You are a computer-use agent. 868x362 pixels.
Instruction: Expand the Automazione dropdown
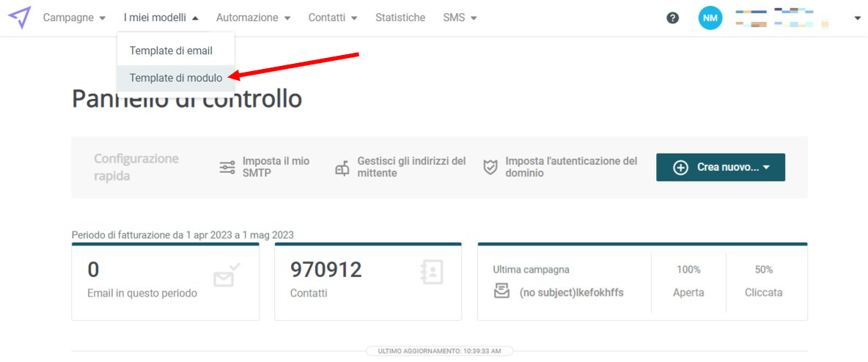click(254, 18)
